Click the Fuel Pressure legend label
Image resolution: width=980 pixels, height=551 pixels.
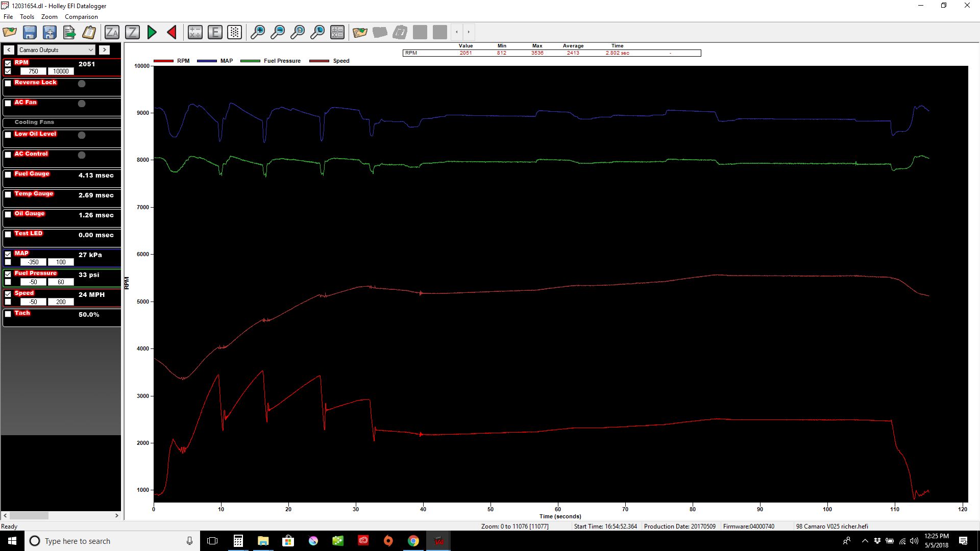[x=282, y=61]
